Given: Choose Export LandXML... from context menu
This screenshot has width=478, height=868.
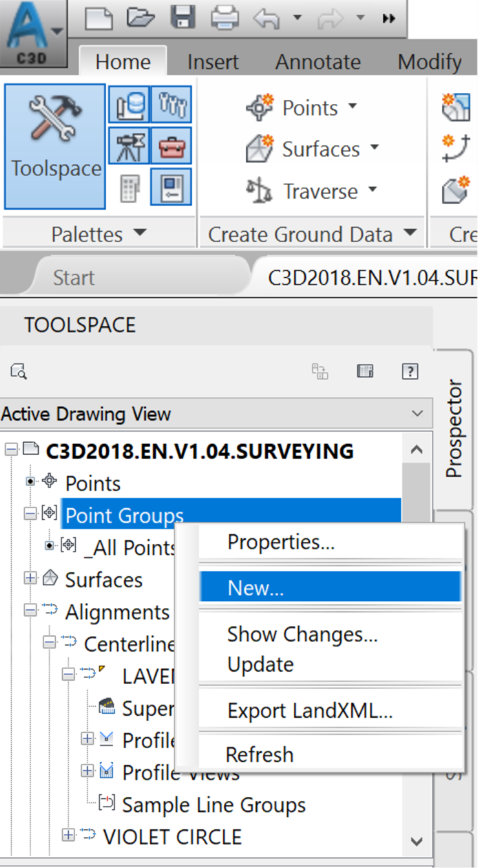Looking at the screenshot, I should 310,711.
